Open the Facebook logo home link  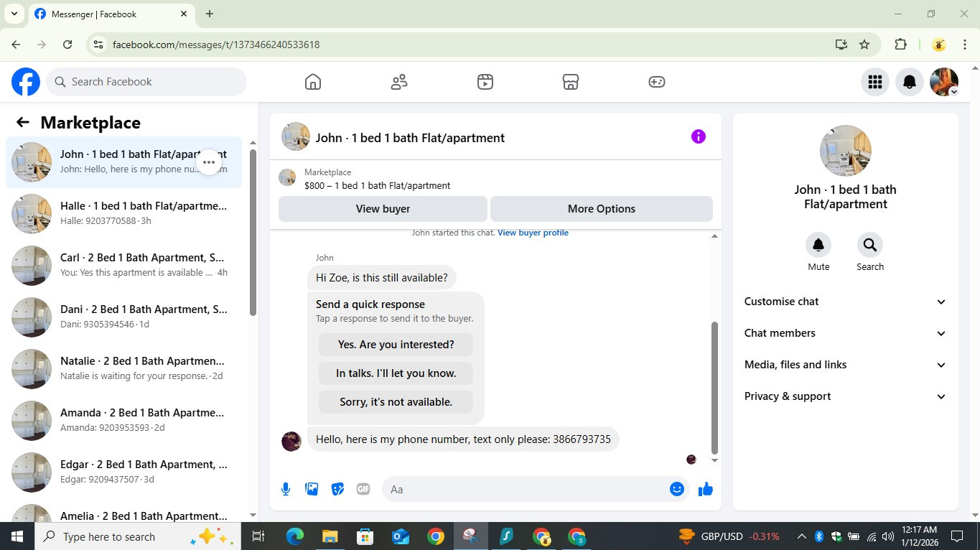(x=26, y=82)
